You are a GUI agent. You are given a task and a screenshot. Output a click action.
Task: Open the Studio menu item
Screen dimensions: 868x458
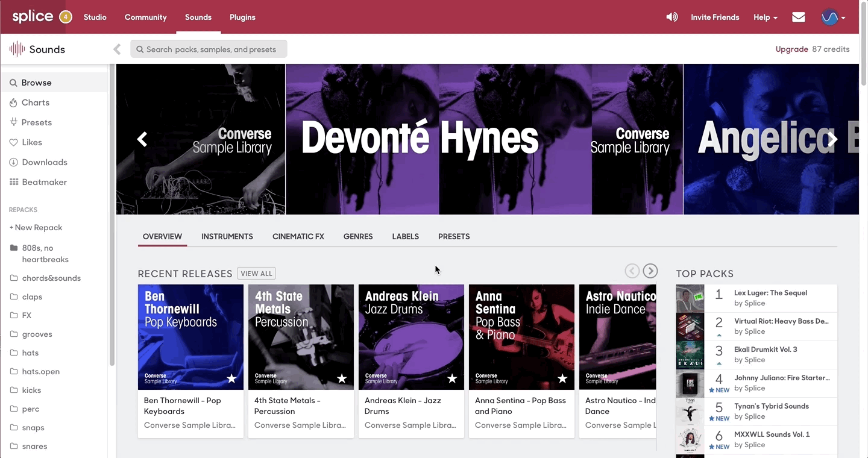point(95,17)
